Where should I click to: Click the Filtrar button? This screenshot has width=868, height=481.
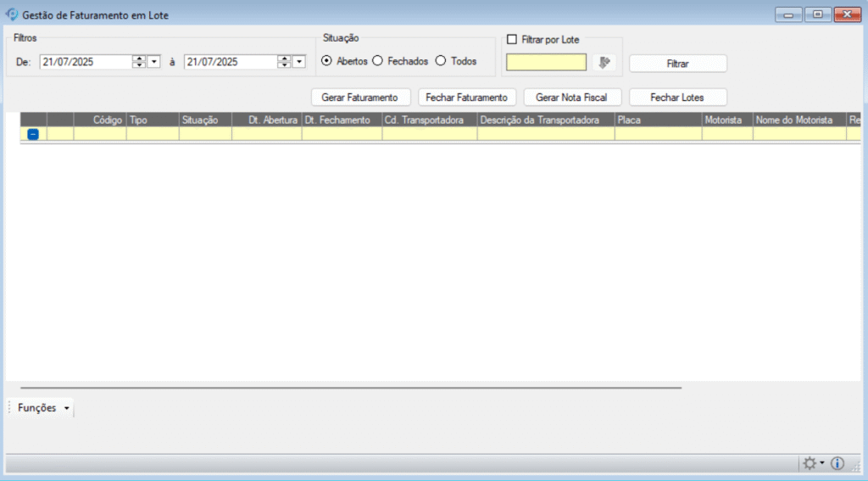click(677, 64)
